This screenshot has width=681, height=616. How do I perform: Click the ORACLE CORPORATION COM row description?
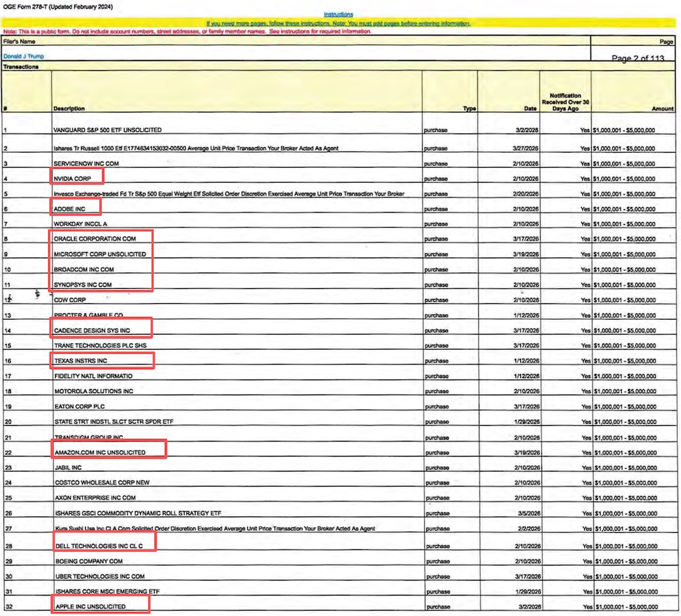[x=95, y=238]
